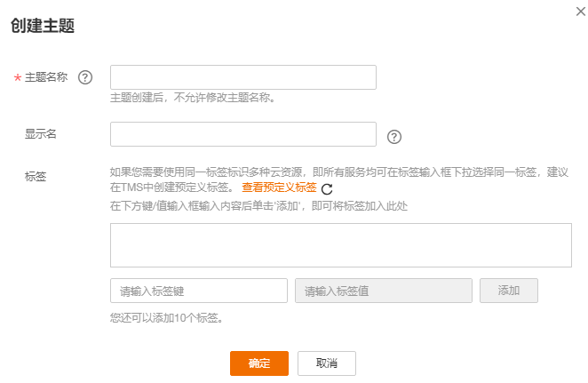Click the large tag list box

340,244
